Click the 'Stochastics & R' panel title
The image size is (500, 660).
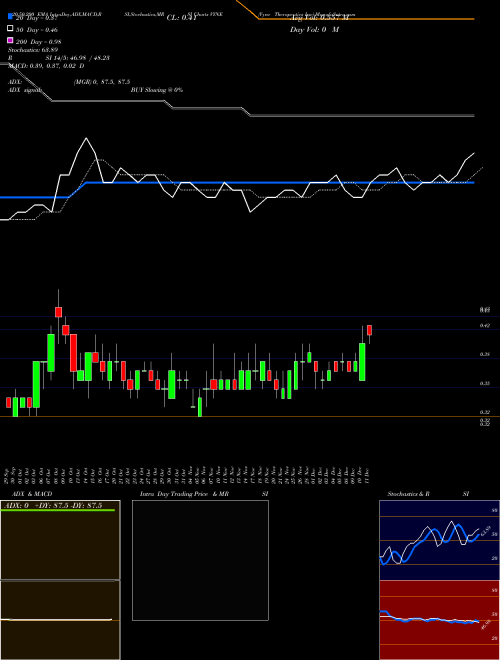(408, 494)
